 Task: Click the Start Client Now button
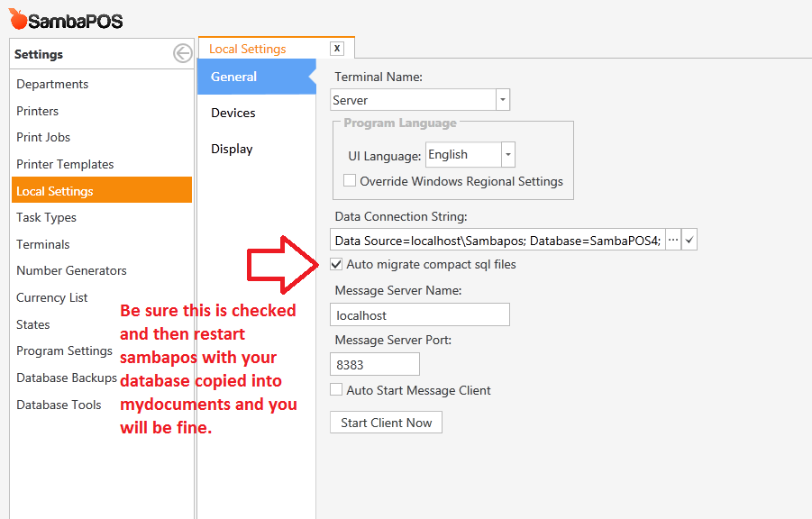[387, 423]
